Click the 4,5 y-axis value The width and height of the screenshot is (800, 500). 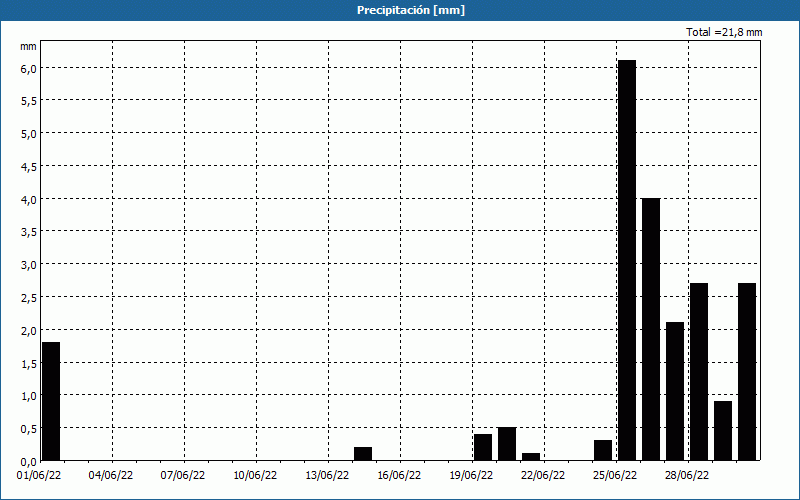pyautogui.click(x=29, y=167)
